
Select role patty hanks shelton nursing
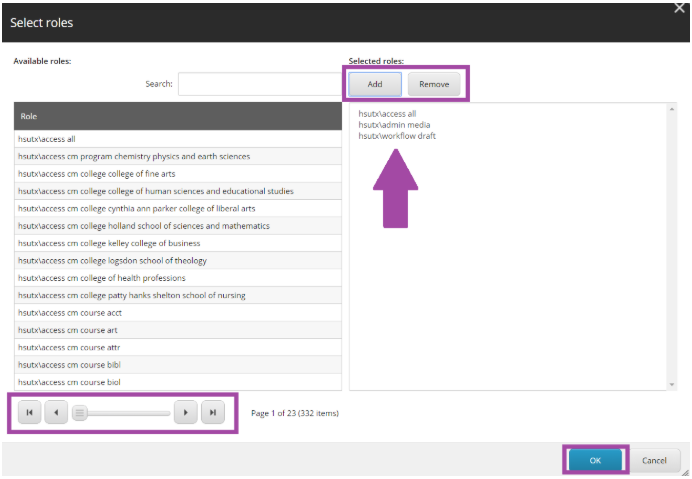pyautogui.click(x=178, y=295)
